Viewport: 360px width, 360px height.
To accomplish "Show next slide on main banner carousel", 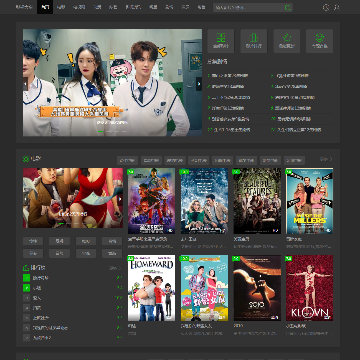I will (199, 84).
